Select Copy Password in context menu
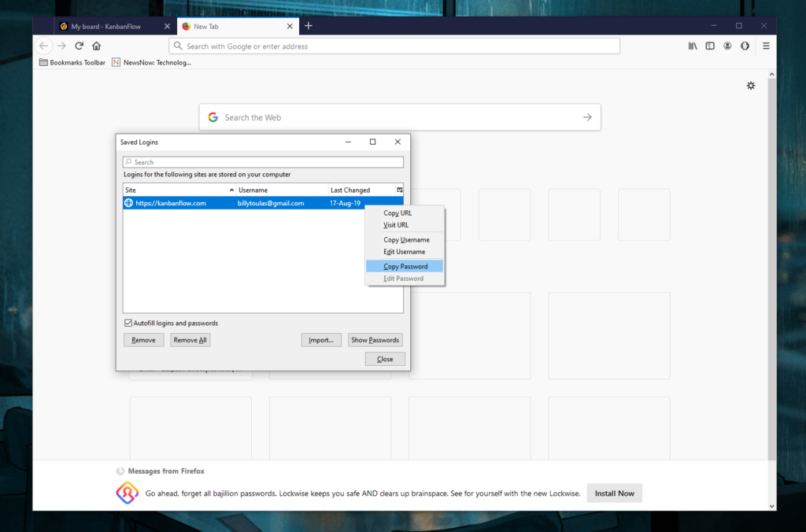The image size is (806, 532). point(405,266)
